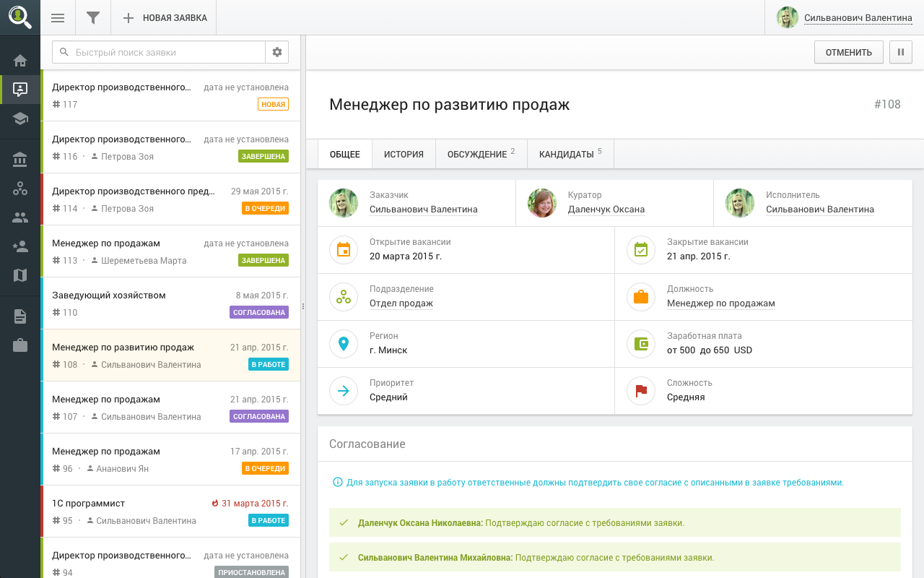The width and height of the screenshot is (924, 578).
Task: Open the Отдел продаж department link
Action: 401,303
